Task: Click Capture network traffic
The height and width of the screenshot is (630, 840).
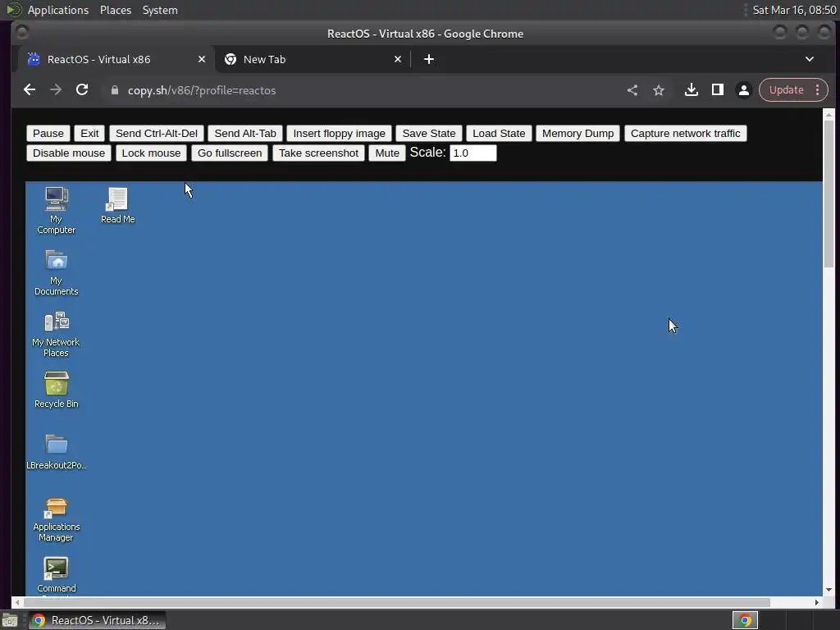Action: 685,134
